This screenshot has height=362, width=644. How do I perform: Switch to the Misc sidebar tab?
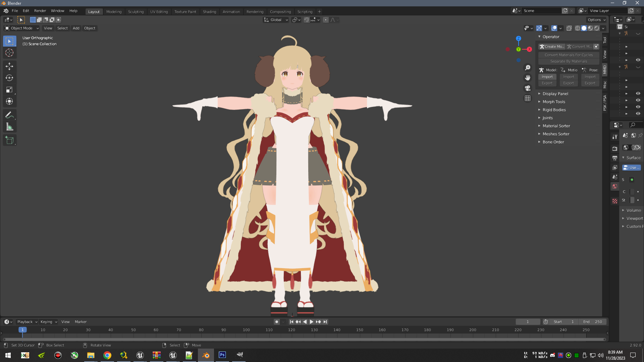pyautogui.click(x=605, y=84)
